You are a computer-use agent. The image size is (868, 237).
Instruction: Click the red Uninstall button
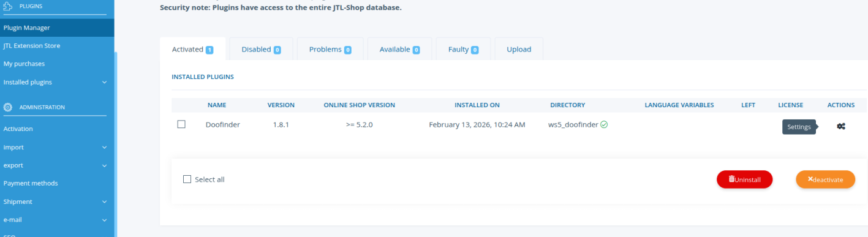point(744,179)
